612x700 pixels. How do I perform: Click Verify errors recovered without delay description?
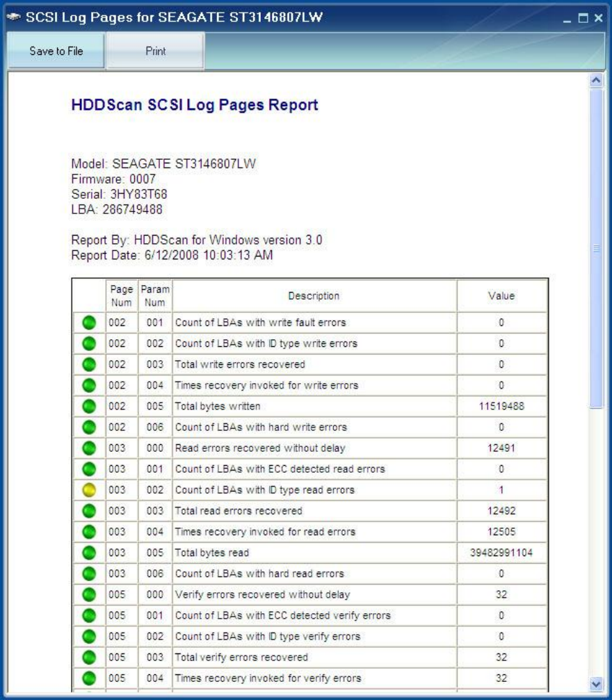point(263,594)
